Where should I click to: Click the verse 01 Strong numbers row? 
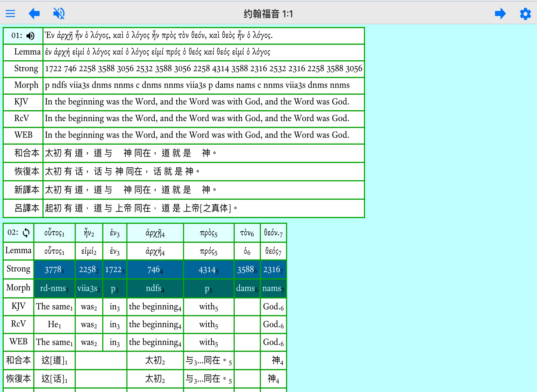pyautogui.click(x=204, y=69)
